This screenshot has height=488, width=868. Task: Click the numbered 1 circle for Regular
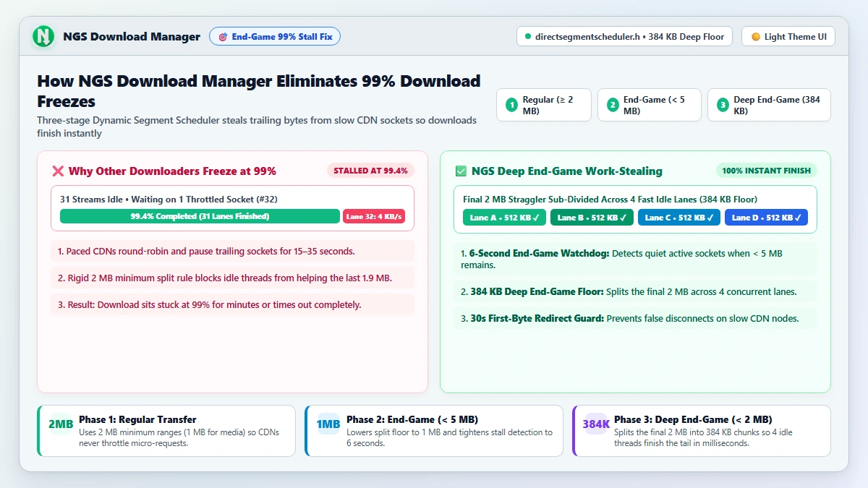click(512, 105)
